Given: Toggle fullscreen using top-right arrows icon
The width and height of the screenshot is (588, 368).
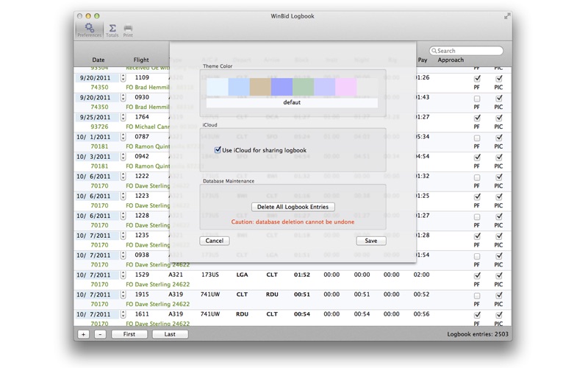Looking at the screenshot, I should tap(506, 15).
